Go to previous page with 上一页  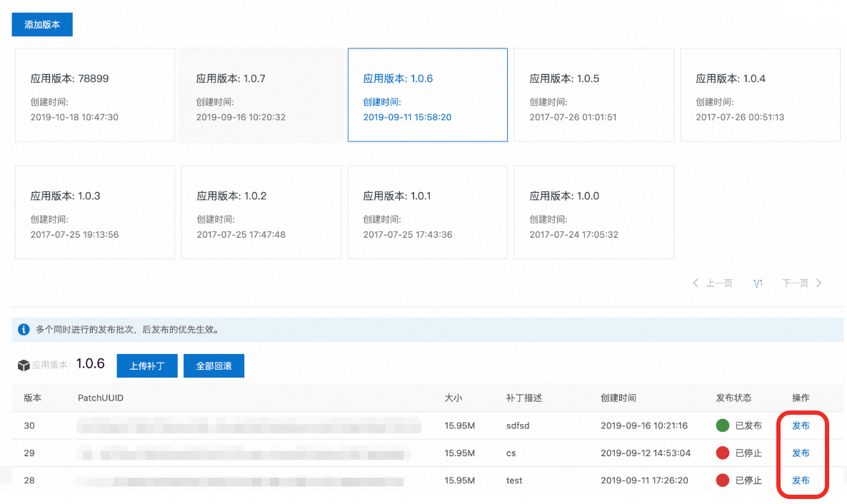click(x=719, y=283)
